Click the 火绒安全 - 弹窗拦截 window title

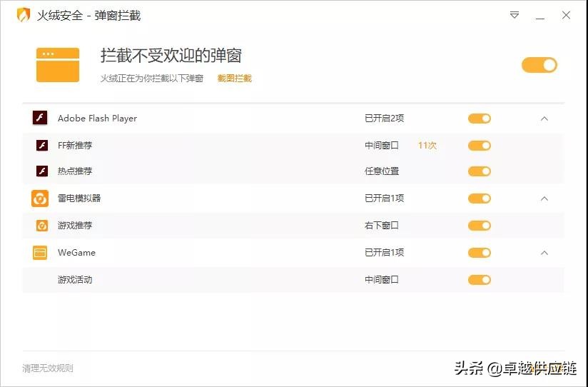[x=88, y=16]
